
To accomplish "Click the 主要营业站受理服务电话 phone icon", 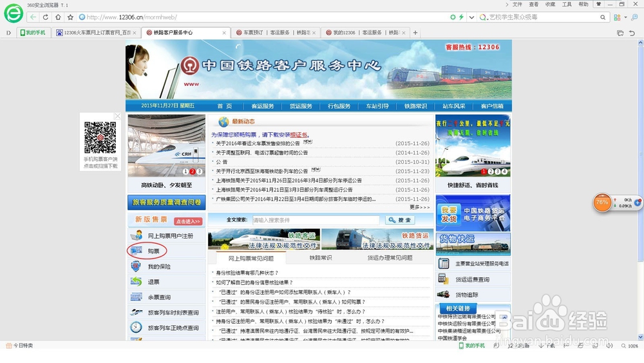I will click(443, 264).
